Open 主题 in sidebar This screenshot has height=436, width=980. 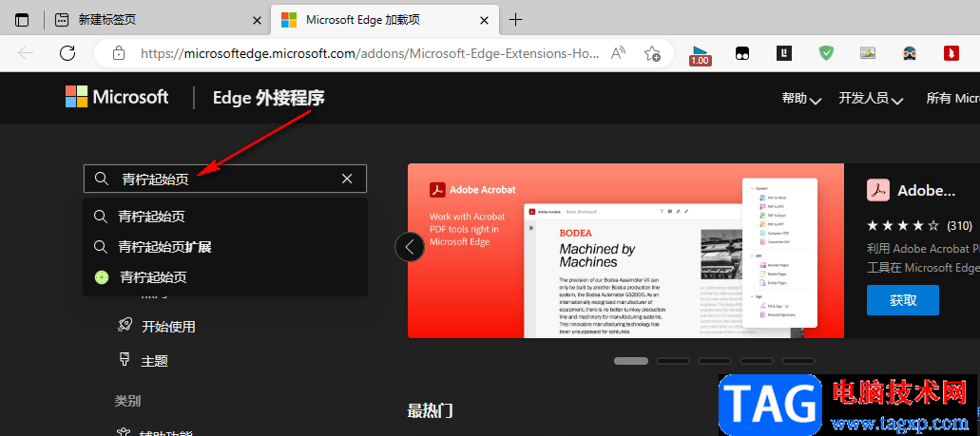pos(154,360)
